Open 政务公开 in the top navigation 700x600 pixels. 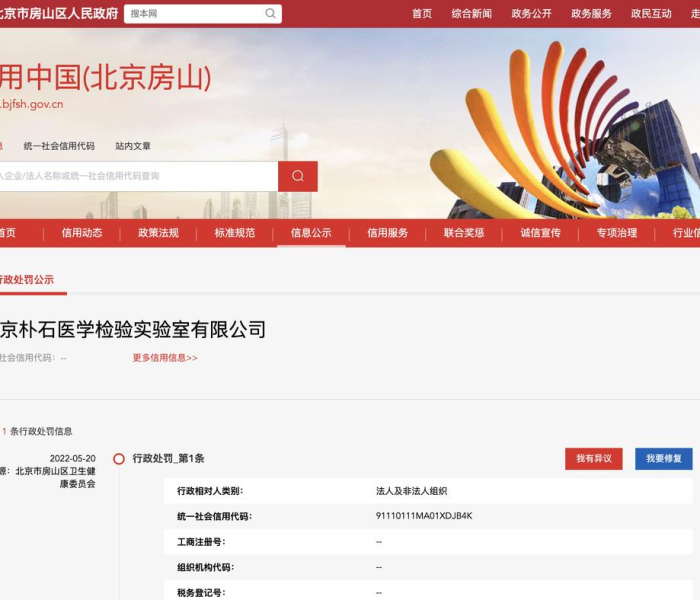531,14
